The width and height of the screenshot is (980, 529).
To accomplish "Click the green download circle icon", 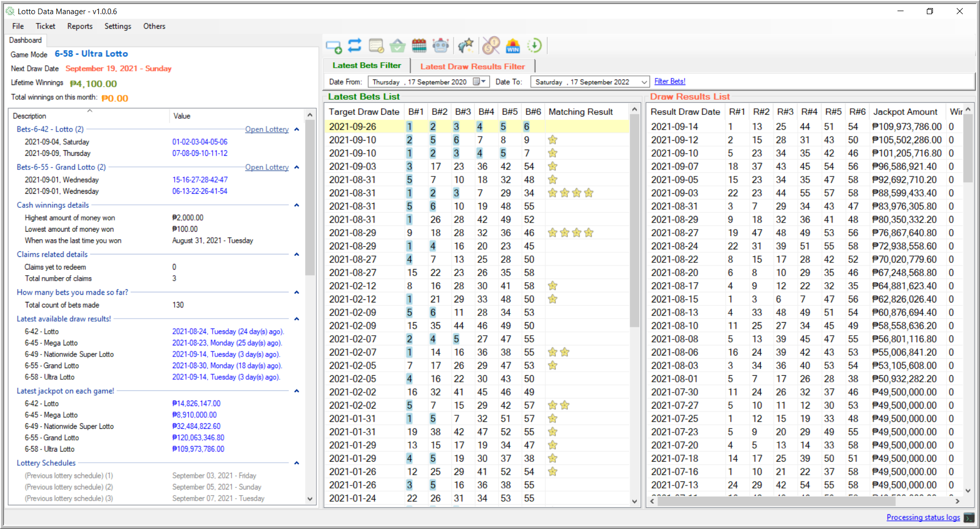I will click(535, 46).
